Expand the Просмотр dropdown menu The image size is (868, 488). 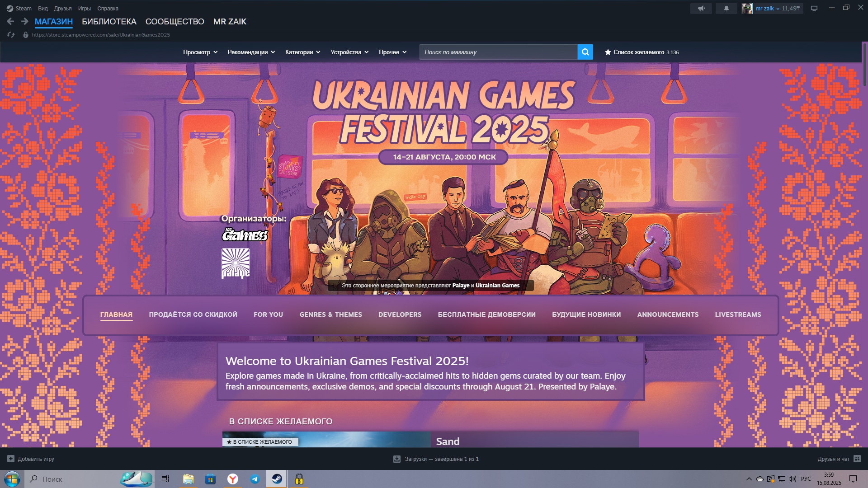pyautogui.click(x=200, y=52)
